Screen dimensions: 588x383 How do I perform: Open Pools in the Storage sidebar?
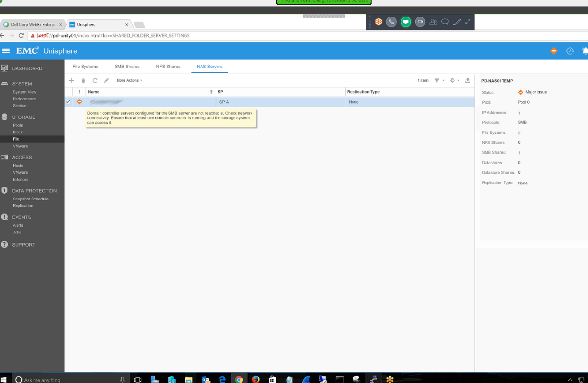tap(18, 125)
